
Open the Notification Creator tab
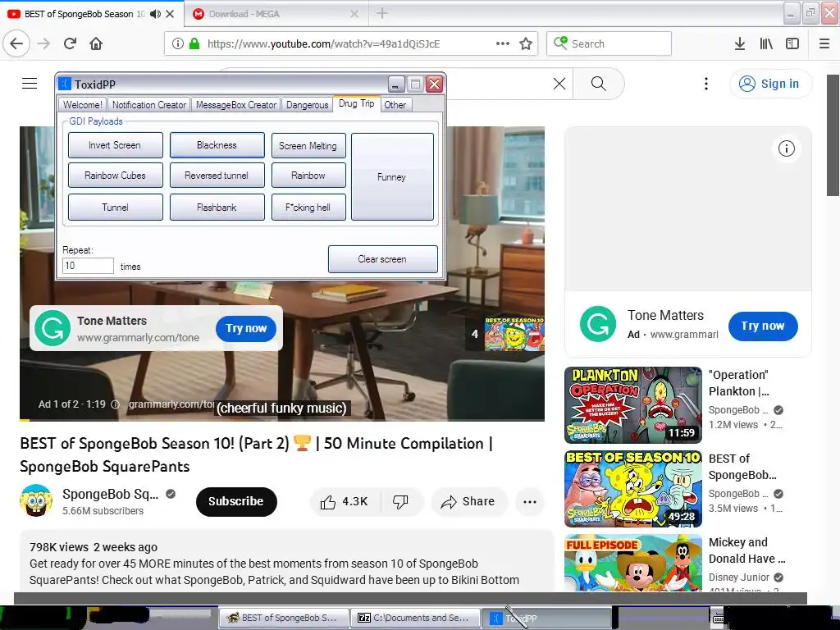tap(149, 104)
